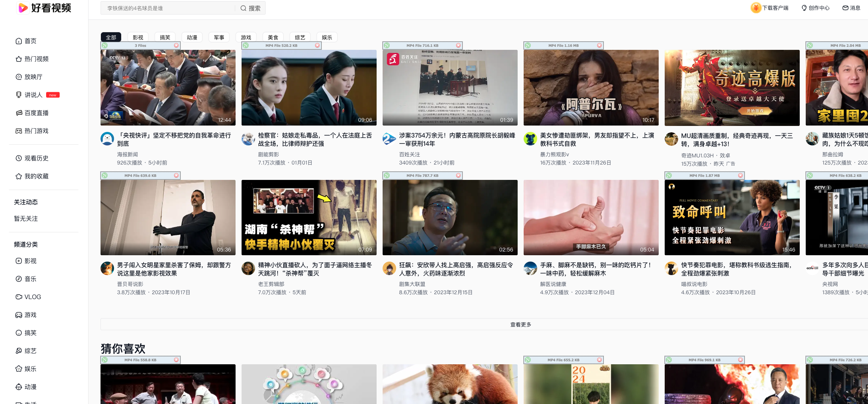The width and height of the screenshot is (868, 404).
Task: Click green icon on MP4 File 639.6 KB bar
Action: tap(105, 175)
